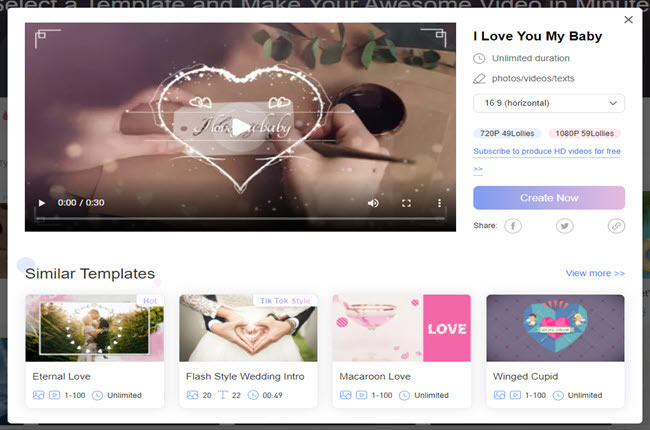Click the Winged Cupid title text
Image resolution: width=650 pixels, height=430 pixels.
point(526,377)
